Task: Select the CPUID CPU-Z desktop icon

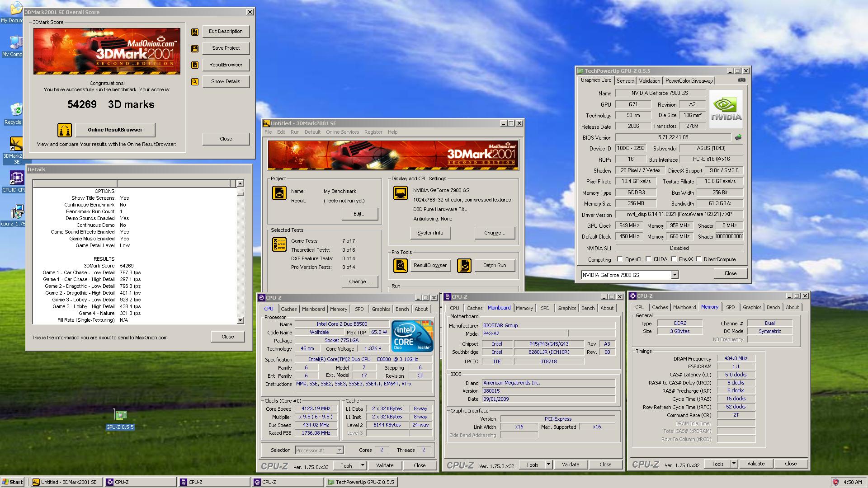Action: click(16, 182)
